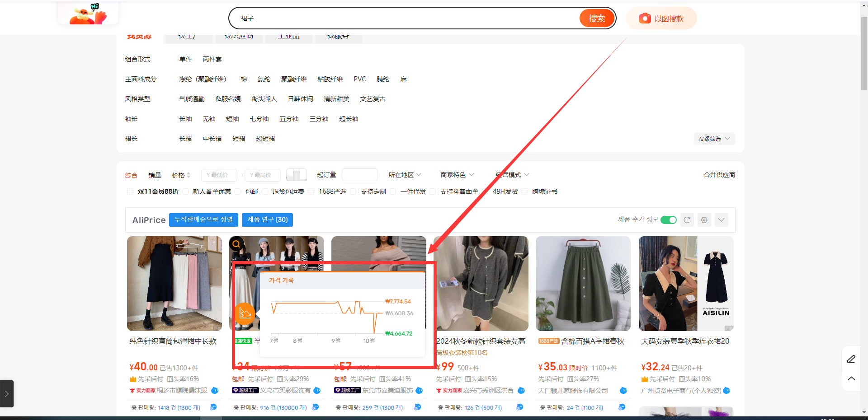868x420 pixels.
Task: Click AliPrice icon next to 24 건 sales
Action: (622, 407)
